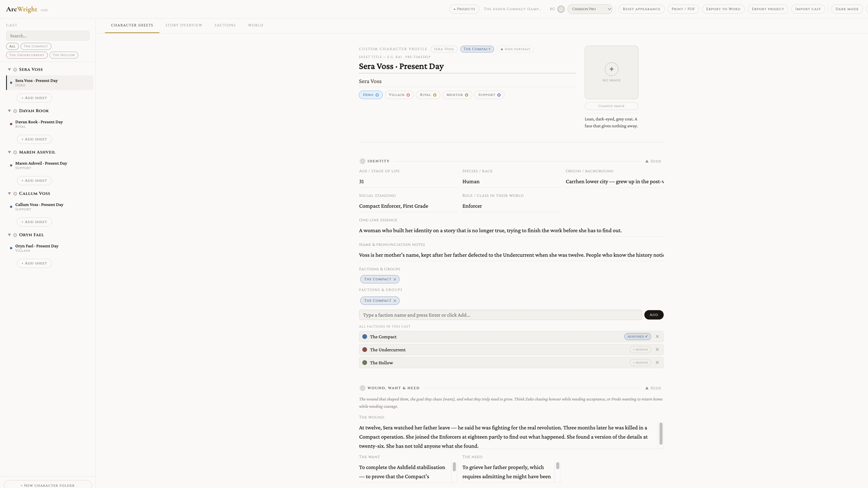The image size is (868, 488).
Task: Assign The Undercurrent faction to character
Action: (x=640, y=350)
